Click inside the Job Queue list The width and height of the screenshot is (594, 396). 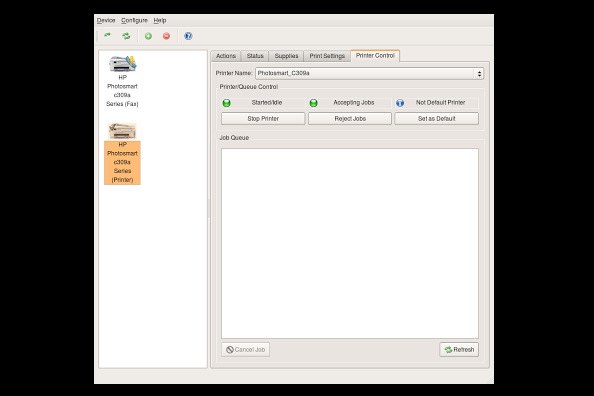[350, 244]
